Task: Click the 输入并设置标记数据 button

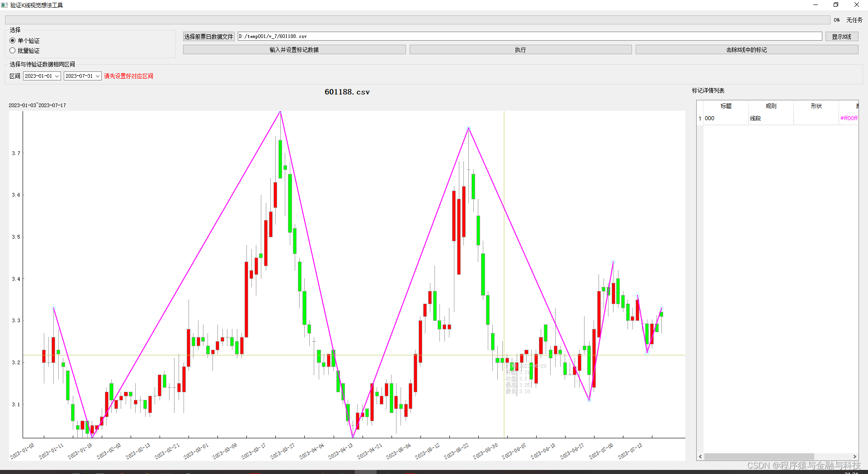Action: 294,50
